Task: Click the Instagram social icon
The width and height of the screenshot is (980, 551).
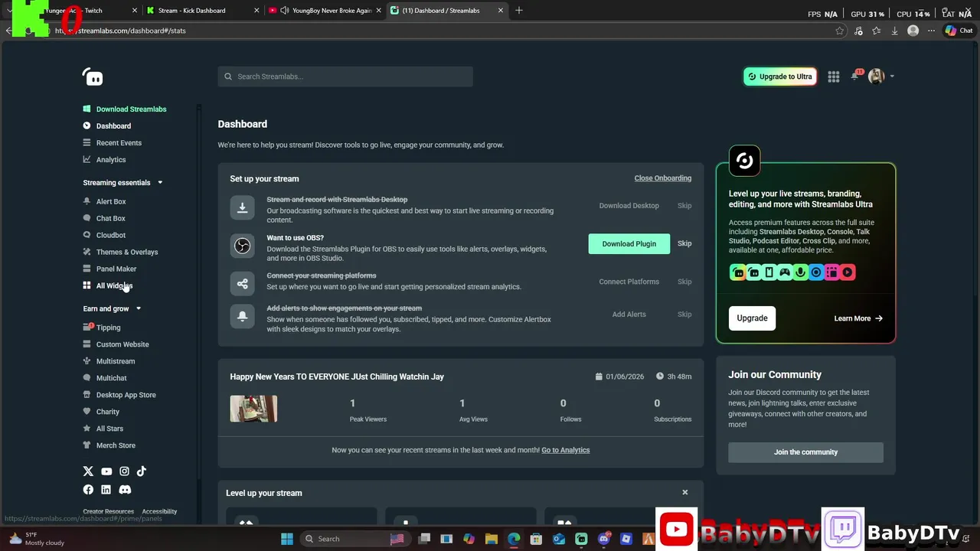Action: [124, 471]
